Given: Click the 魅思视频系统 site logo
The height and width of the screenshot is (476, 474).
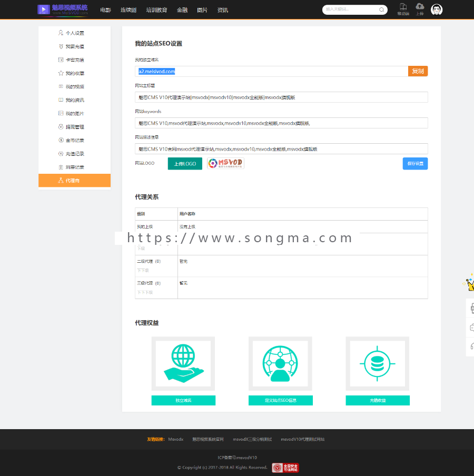Looking at the screenshot, I should [x=63, y=9].
